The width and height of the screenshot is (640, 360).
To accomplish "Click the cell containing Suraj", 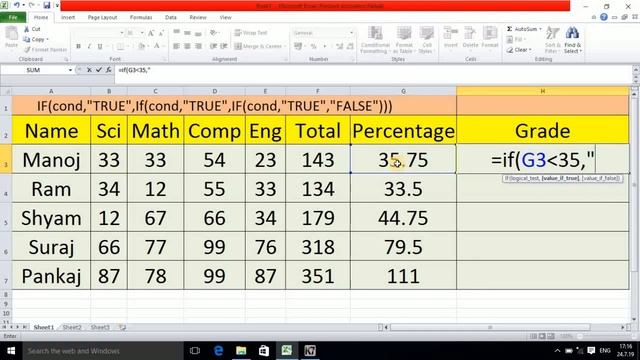I will tap(51, 247).
